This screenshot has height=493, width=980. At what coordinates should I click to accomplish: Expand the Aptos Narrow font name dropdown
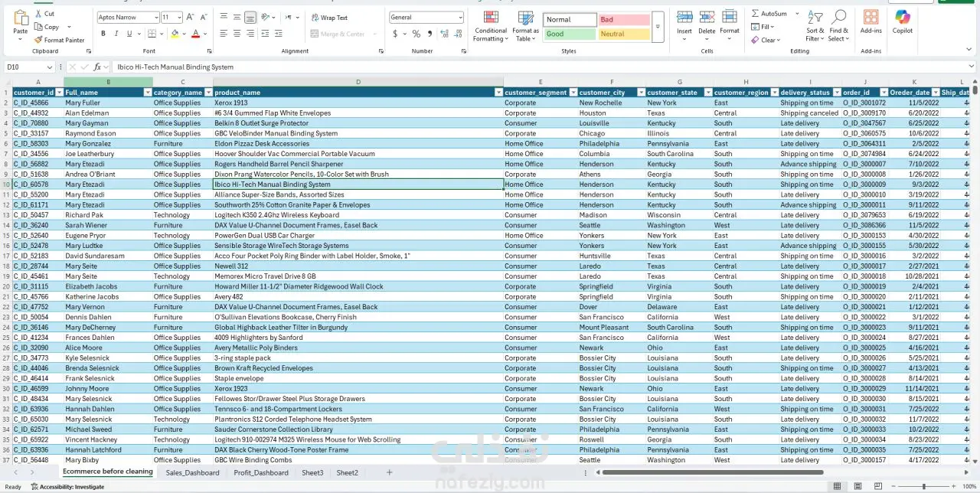[x=155, y=17]
